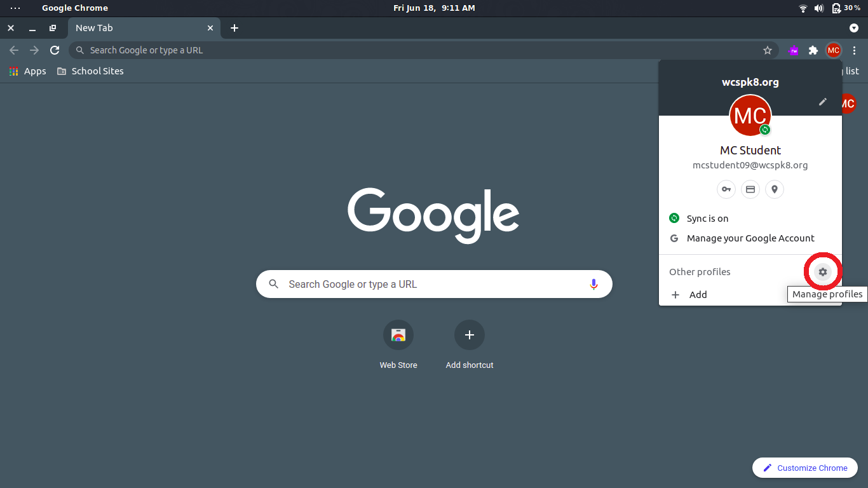Click the MC profile avatar in toolbar
The width and height of the screenshot is (868, 488).
point(833,50)
